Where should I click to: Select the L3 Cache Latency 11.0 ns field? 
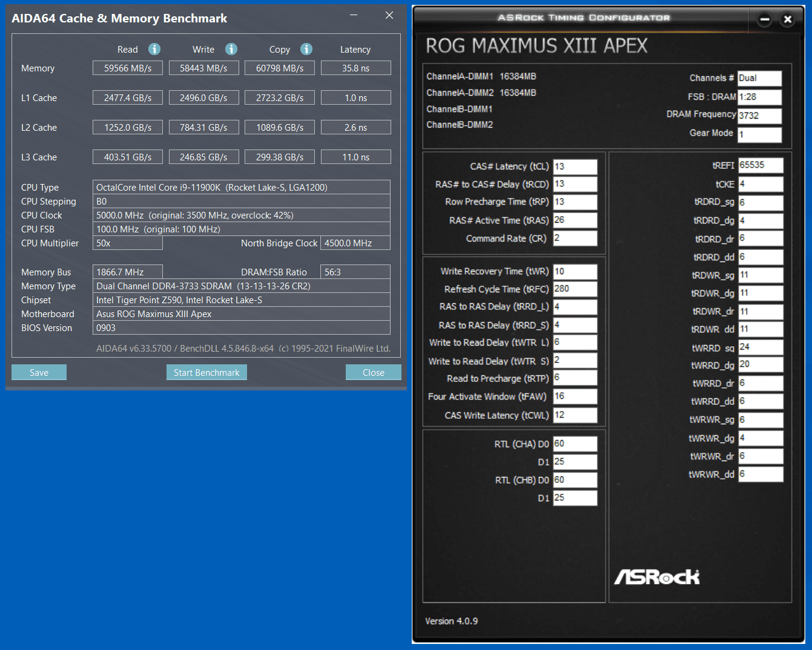[x=355, y=157]
